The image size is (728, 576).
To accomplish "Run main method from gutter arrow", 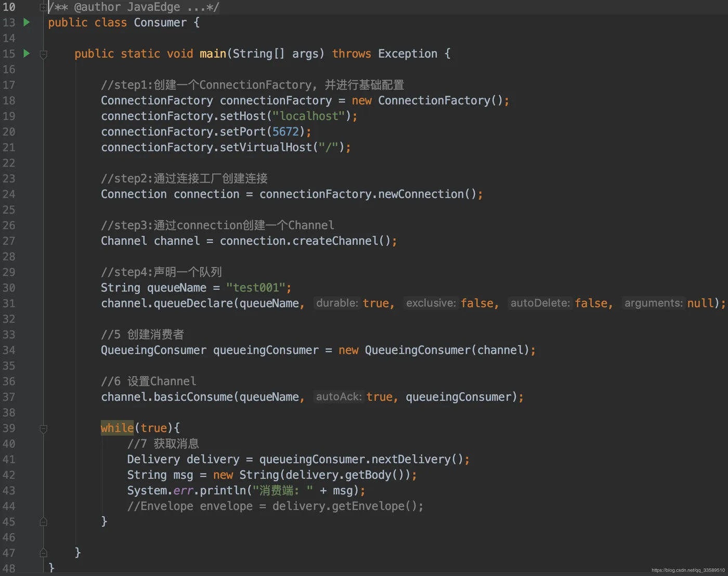I will [27, 54].
